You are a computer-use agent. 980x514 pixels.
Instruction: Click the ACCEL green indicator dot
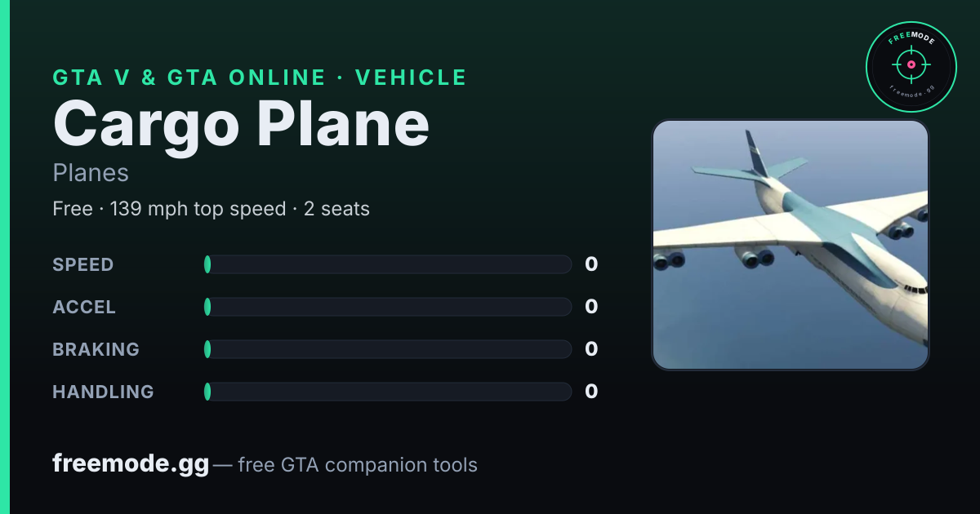click(207, 307)
